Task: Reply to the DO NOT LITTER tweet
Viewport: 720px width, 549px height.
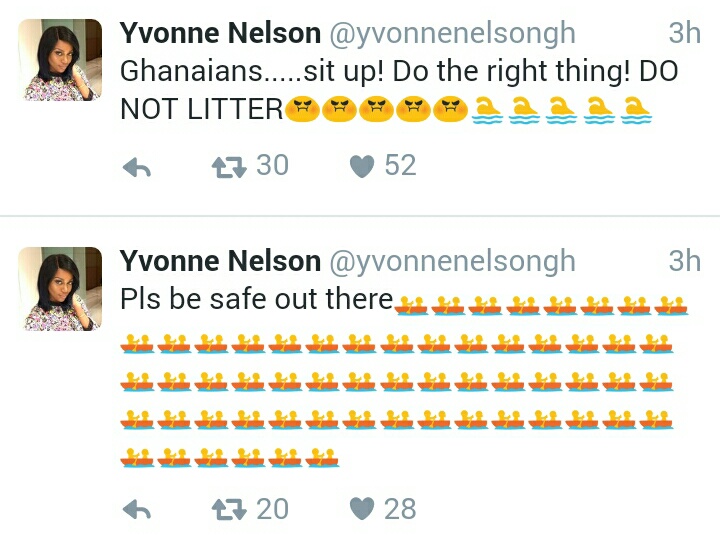Action: click(x=136, y=168)
